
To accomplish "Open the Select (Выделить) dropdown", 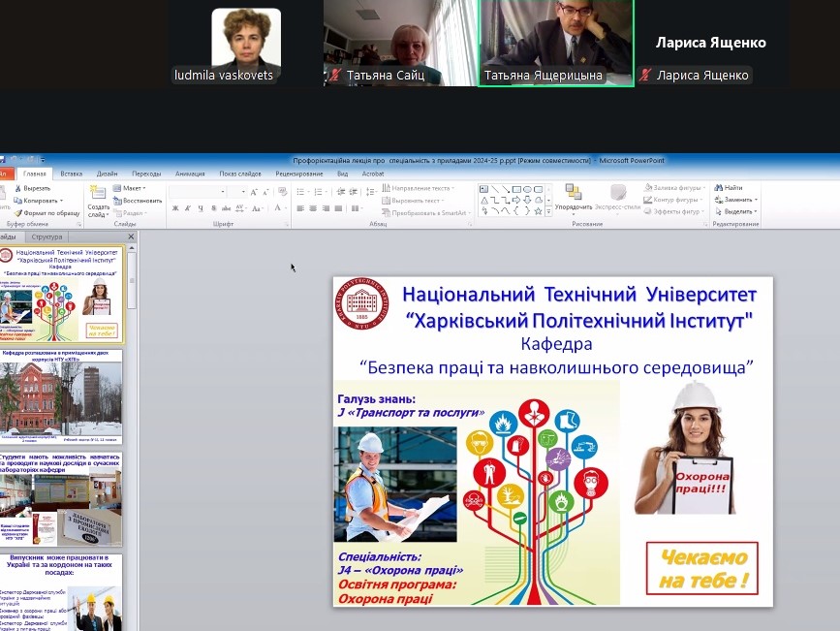I will pyautogui.click(x=738, y=211).
